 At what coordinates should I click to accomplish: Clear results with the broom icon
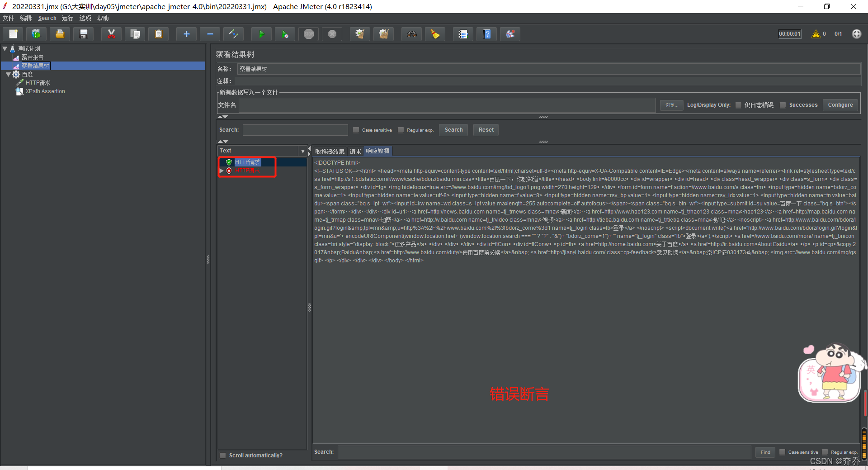(360, 34)
